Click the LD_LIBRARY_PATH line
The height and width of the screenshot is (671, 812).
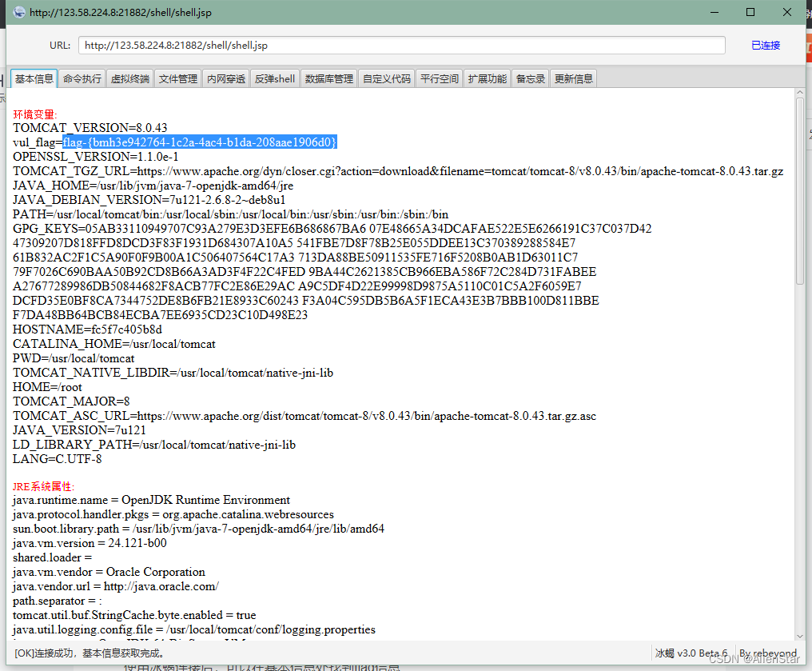click(x=154, y=445)
